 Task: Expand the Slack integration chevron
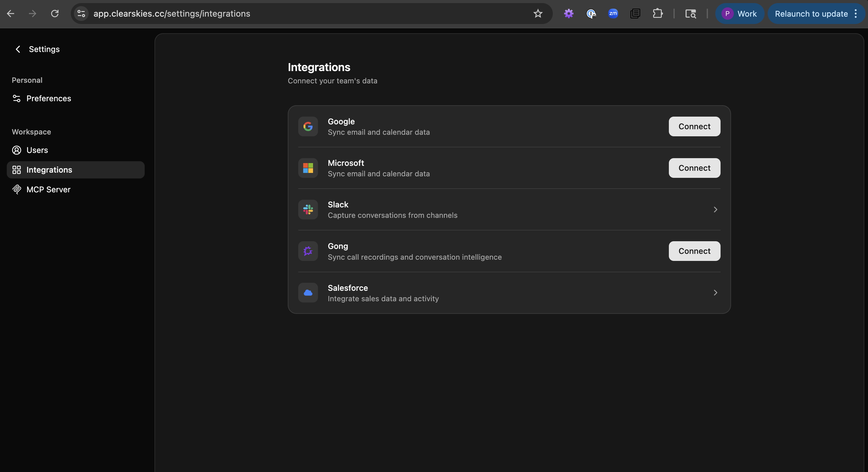click(715, 210)
